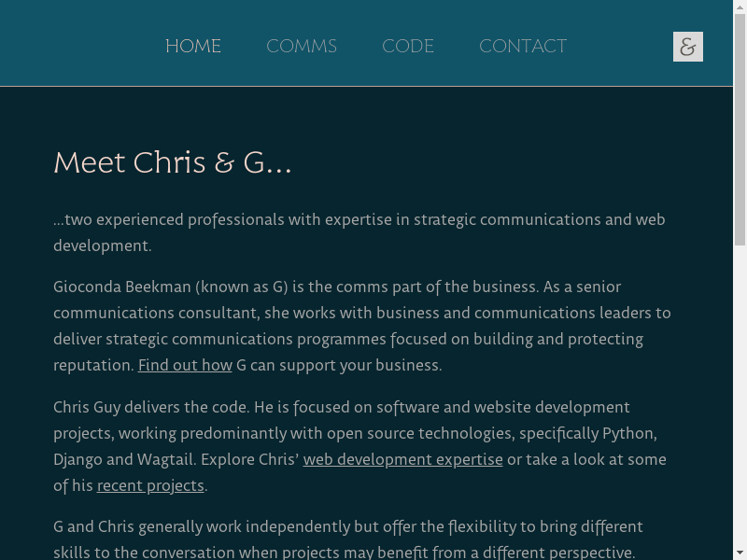Click the word "Python" in the text
The width and height of the screenshot is (747, 560).
[x=627, y=433]
